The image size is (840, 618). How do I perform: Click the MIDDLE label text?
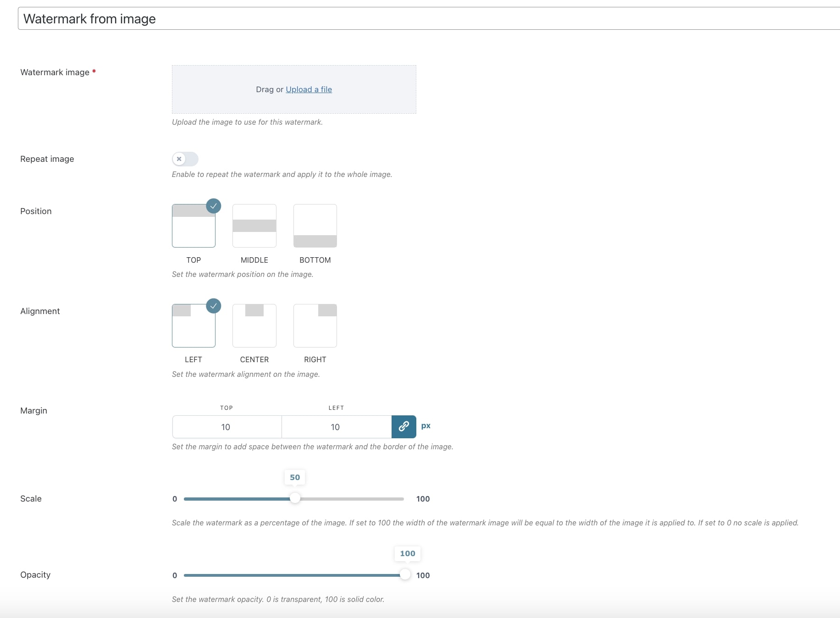pos(254,260)
